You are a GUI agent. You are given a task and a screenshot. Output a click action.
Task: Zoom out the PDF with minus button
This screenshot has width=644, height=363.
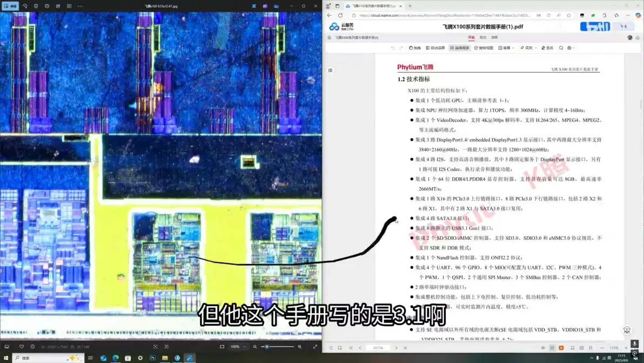coord(602,348)
